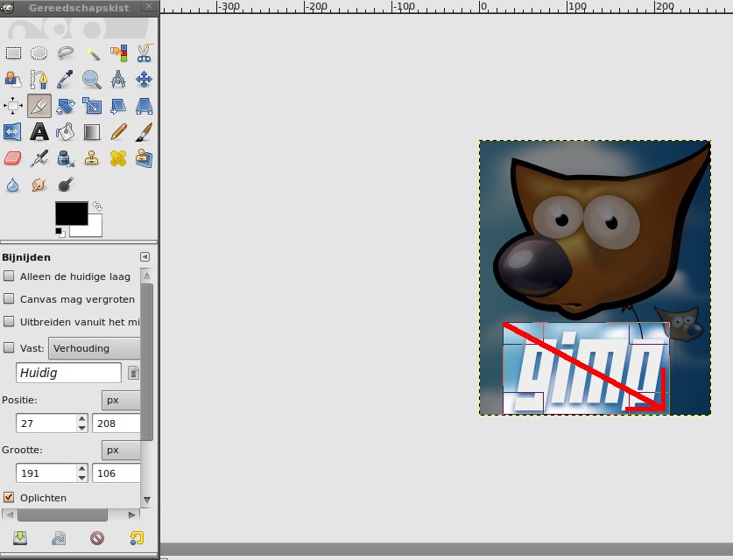Open the Bijnijden tool options tab menu
Screen dimensions: 733x560
click(144, 257)
